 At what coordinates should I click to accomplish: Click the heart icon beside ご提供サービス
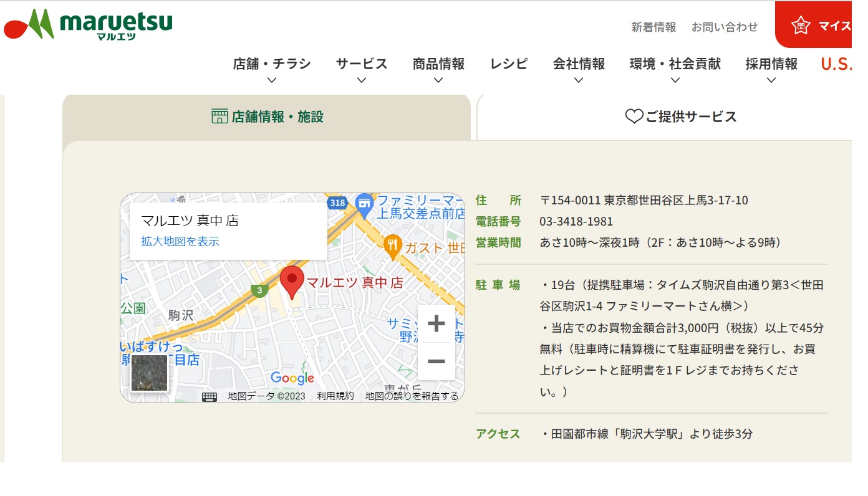634,117
